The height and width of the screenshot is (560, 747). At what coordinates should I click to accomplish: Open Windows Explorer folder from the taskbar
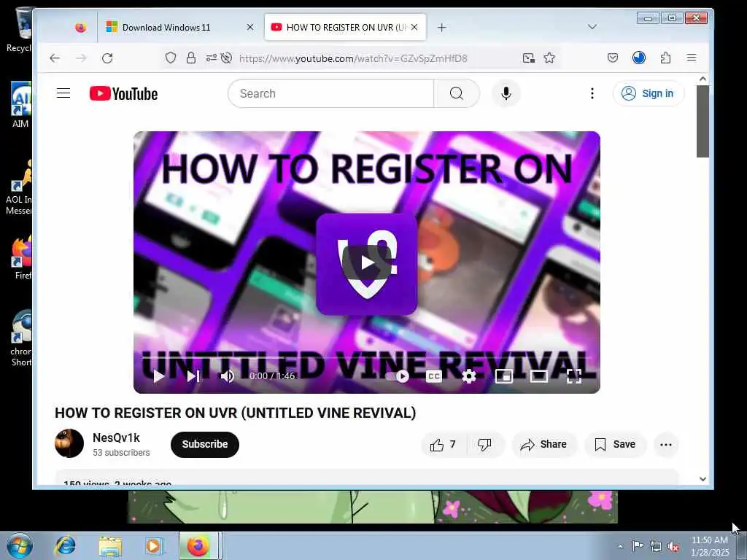click(x=110, y=545)
